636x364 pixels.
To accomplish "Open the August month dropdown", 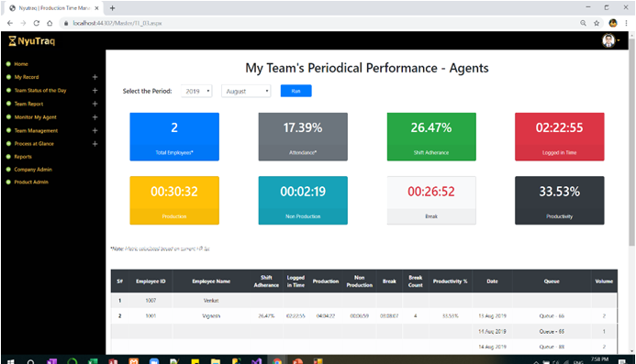I will 246,91.
